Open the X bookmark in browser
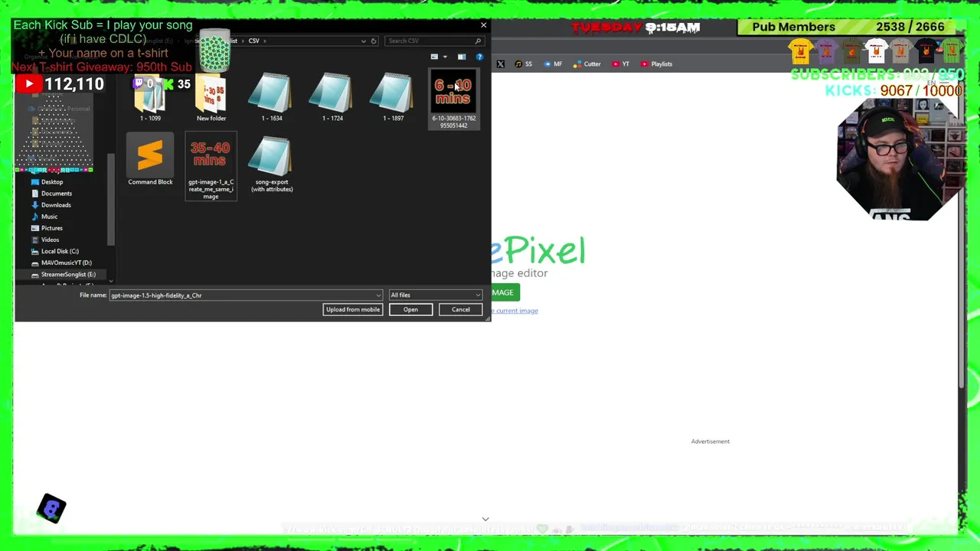Viewport: 980px width, 551px height. (x=500, y=64)
